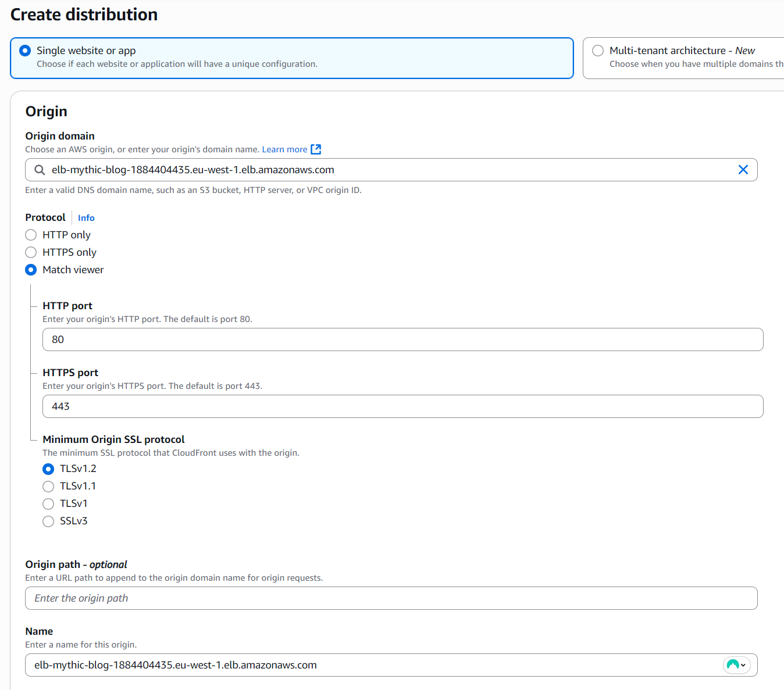
Task: Pick TLSv1.1 as minimum SSL protocol
Action: 49,487
